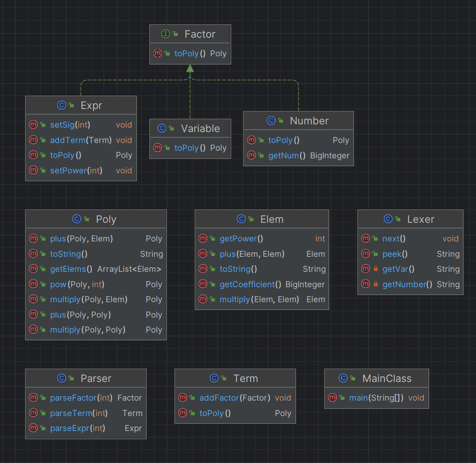
Task: Select the MainClass node header
Action: coord(376,378)
